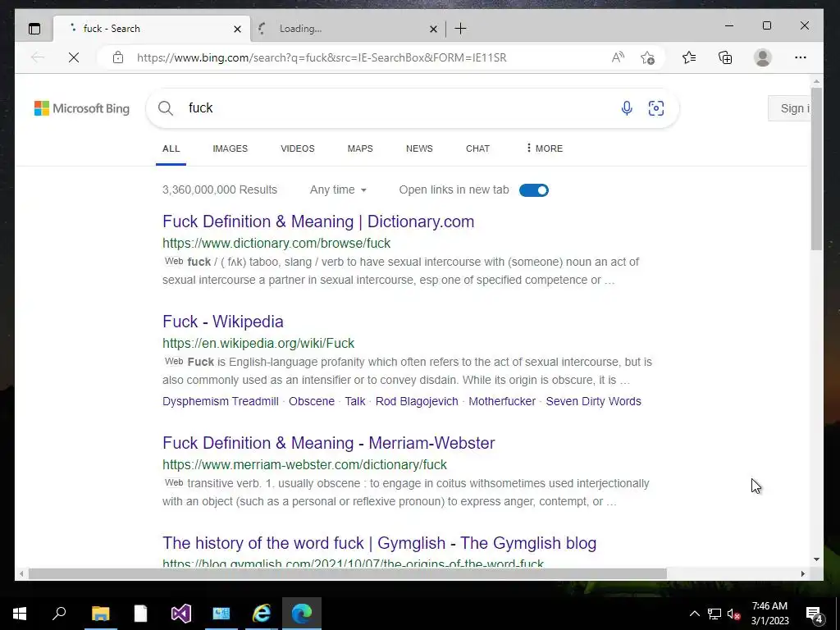Open Settings and more menu
Image resolution: width=840 pixels, height=630 pixels.
[801, 57]
